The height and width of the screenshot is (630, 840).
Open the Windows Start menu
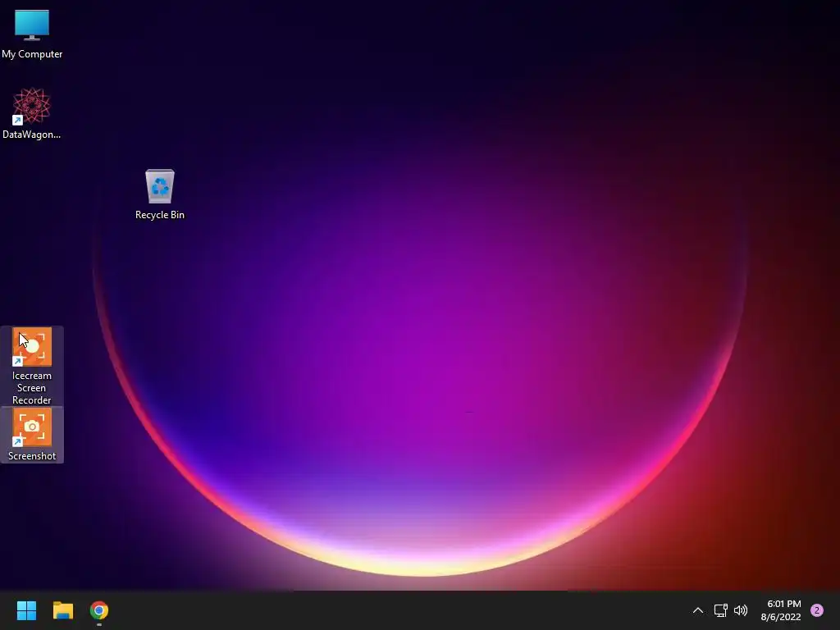[x=26, y=610]
